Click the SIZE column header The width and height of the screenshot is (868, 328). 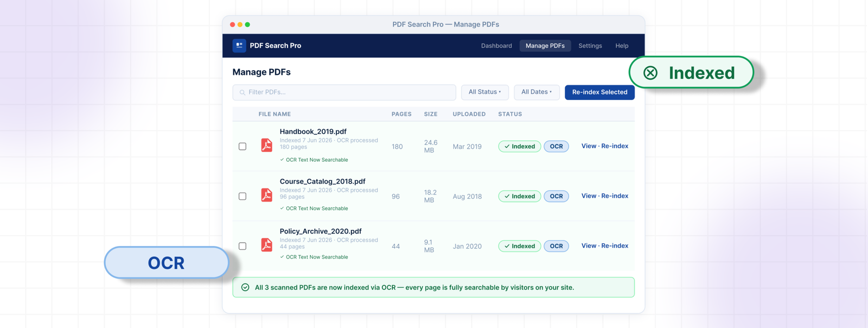[431, 114]
